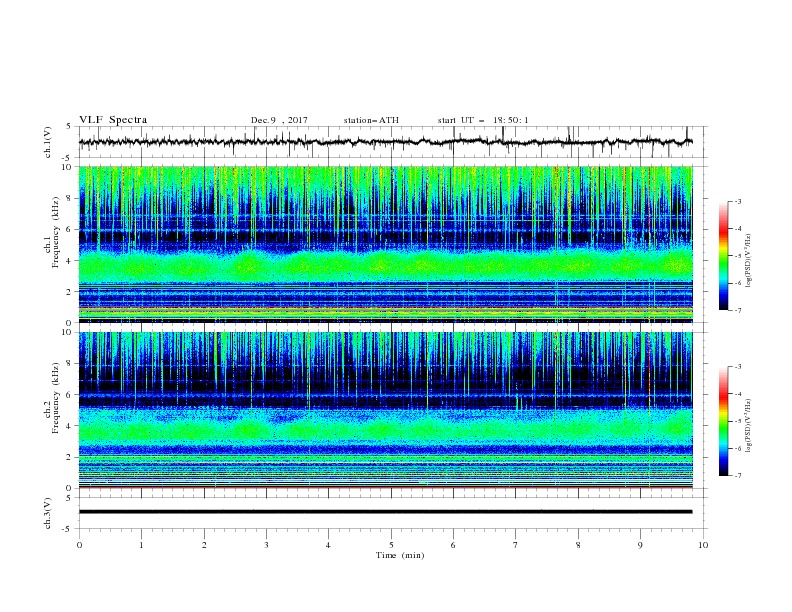Click the -6 tick on ch.2 color bar

[x=737, y=448]
